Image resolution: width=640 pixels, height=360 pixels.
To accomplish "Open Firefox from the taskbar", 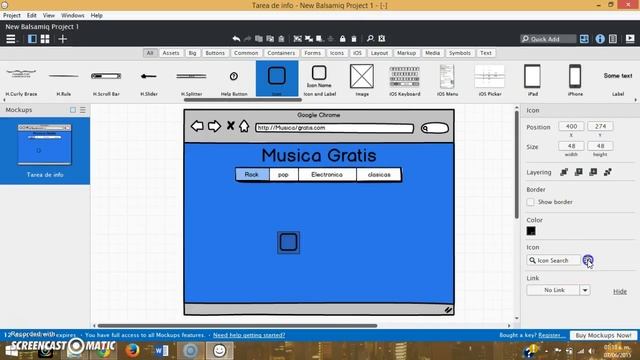I will pyautogui.click(x=132, y=351).
